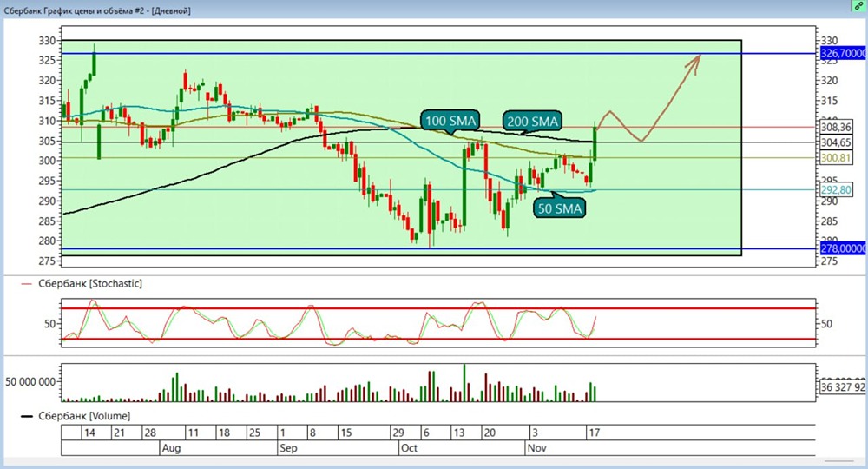This screenshot has height=469, width=868.
Task: Click date '21' on the time axis
Action: click(x=119, y=433)
